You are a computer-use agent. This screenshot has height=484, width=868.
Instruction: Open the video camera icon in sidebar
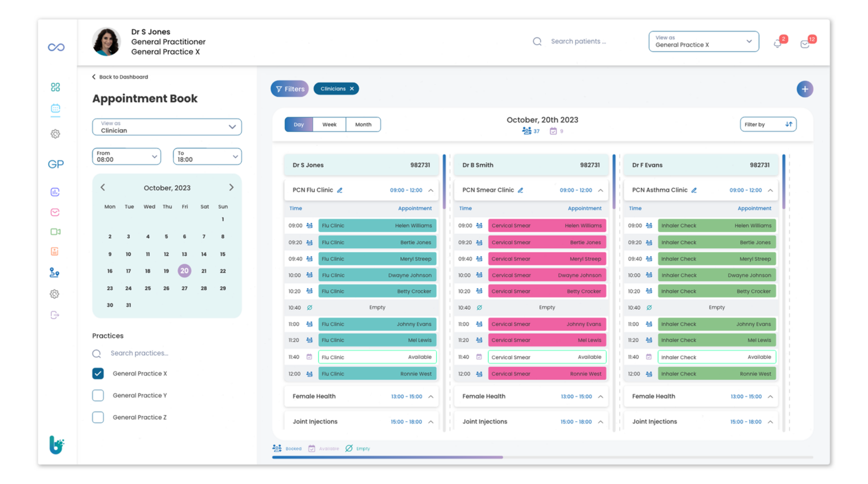(55, 232)
